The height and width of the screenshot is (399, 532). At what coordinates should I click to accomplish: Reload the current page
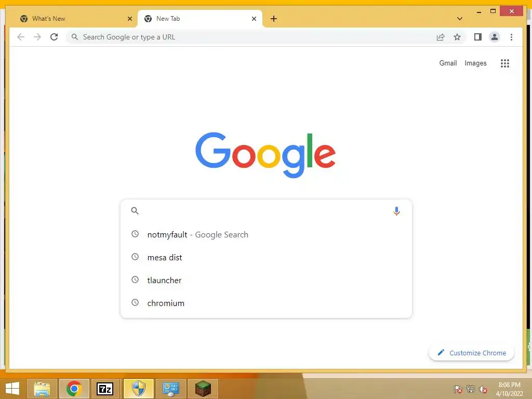click(54, 37)
